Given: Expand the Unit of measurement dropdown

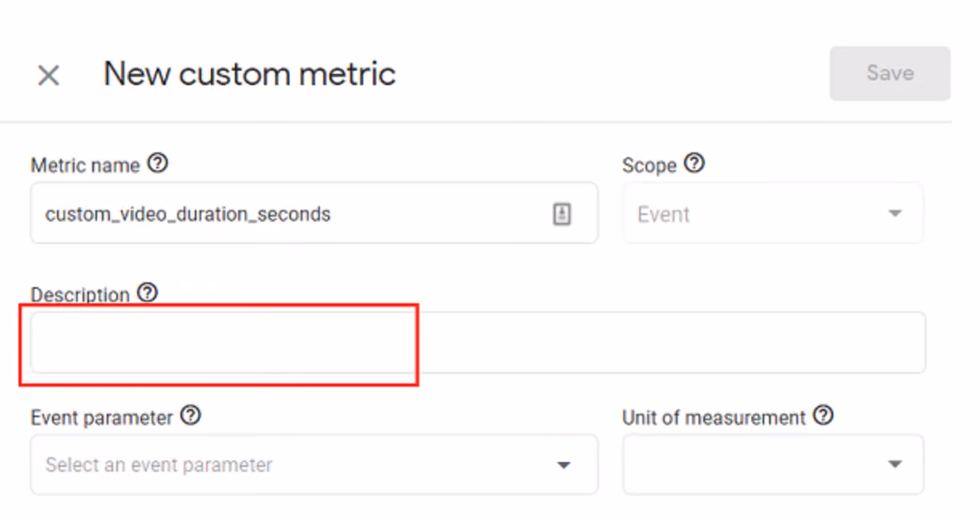Looking at the screenshot, I should pos(773,464).
